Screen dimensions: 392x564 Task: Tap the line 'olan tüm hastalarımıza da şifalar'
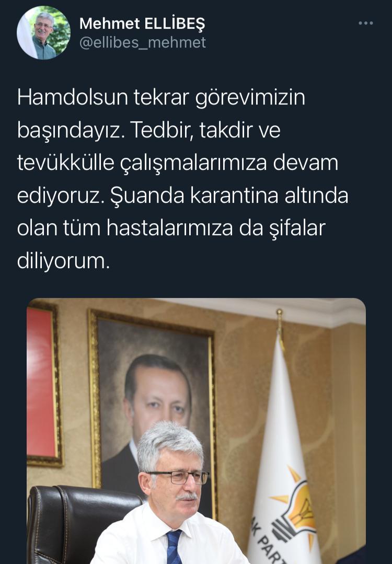tap(171, 228)
